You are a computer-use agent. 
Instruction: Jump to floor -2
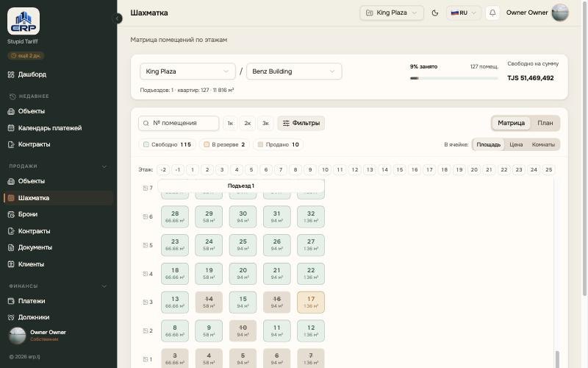(x=163, y=170)
